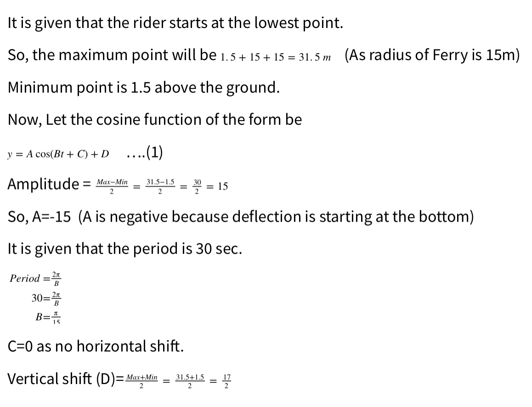
Task: Click "C=0 as no horizontal shift" line
Action: click(96, 346)
